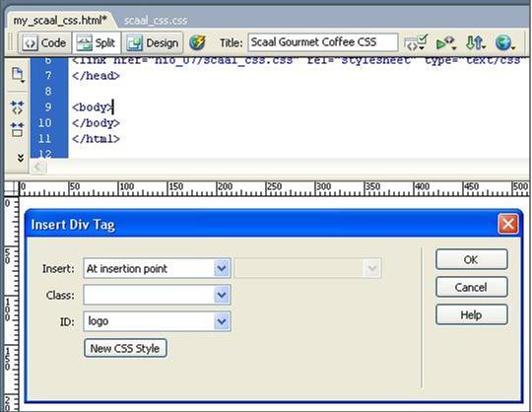Open the File management arrows icon
The width and height of the screenshot is (532, 412).
475,43
